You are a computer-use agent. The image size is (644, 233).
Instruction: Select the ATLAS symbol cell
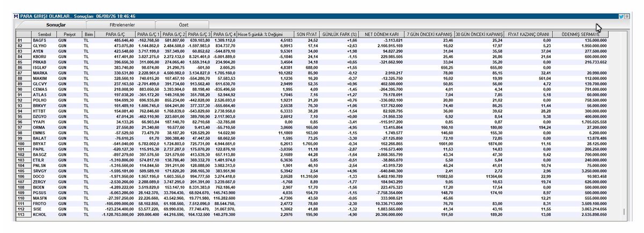43,94
